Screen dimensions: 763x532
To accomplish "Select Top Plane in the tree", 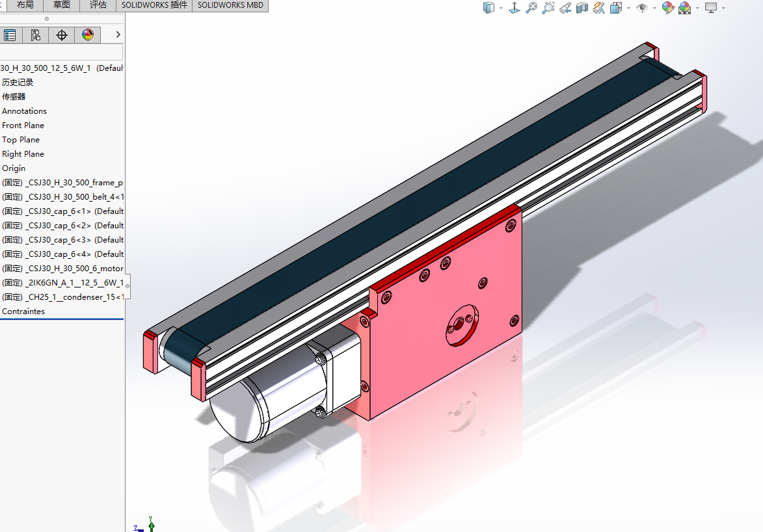I will pyautogui.click(x=21, y=140).
